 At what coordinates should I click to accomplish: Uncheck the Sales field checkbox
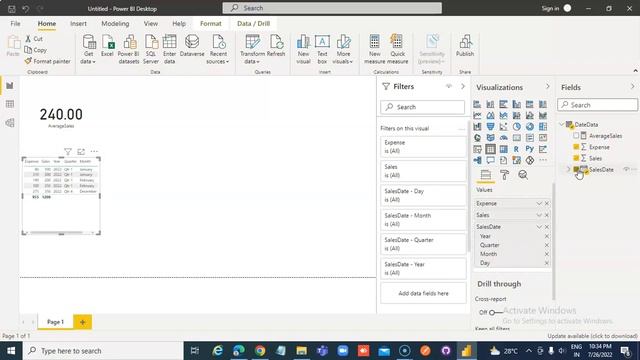pyautogui.click(x=576, y=158)
